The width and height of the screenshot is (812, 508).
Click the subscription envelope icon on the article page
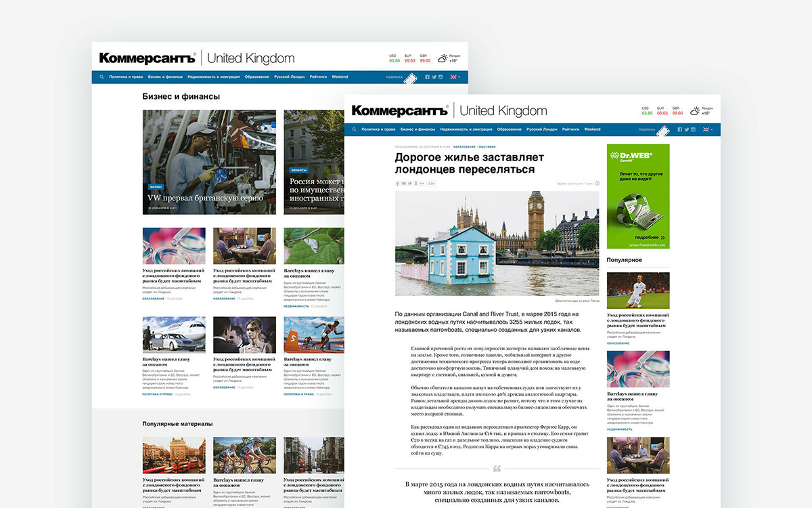click(x=662, y=131)
